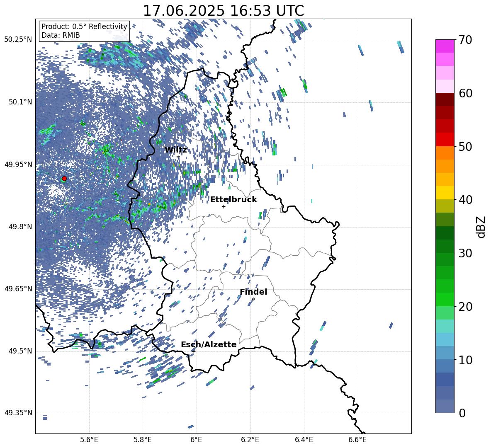Click the yellow colorbar segment at 40
The image size is (491, 448).
[x=445, y=193]
